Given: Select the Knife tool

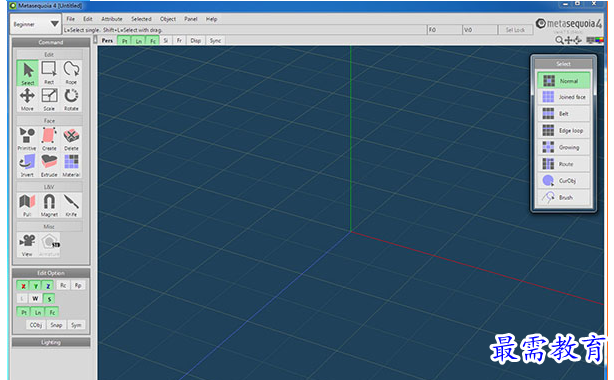Looking at the screenshot, I should click(x=71, y=205).
